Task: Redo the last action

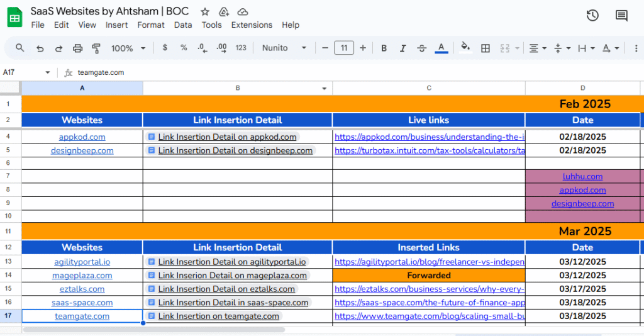Action: tap(58, 48)
